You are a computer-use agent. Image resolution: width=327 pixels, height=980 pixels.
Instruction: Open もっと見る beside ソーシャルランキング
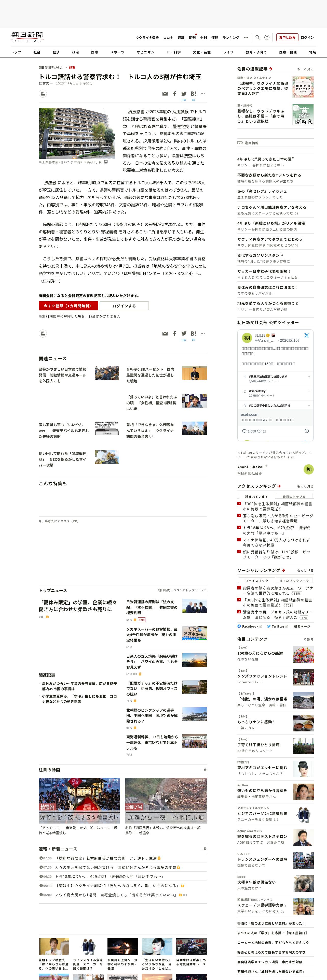point(305,570)
